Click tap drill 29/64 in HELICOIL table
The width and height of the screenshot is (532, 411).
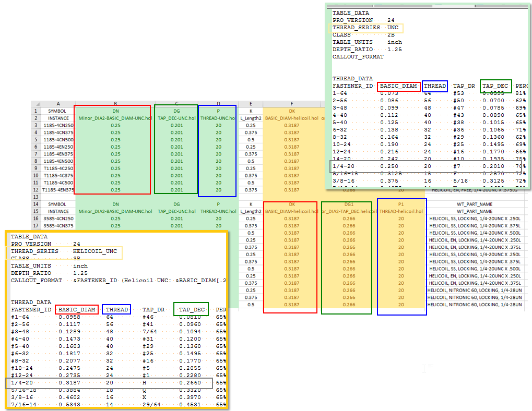coord(151,405)
